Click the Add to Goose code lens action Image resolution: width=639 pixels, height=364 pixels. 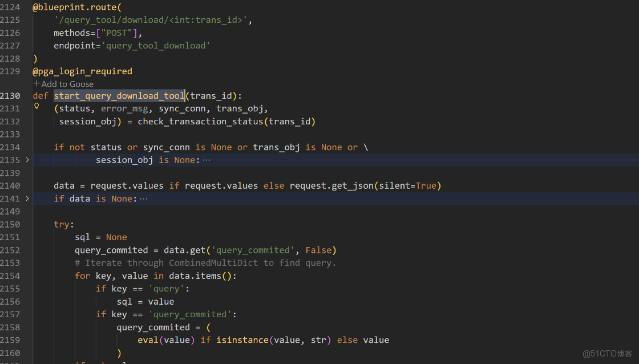(67, 83)
